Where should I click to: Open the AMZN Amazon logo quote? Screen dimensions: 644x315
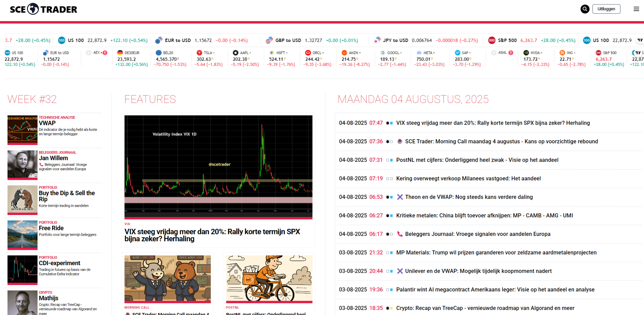pos(345,53)
